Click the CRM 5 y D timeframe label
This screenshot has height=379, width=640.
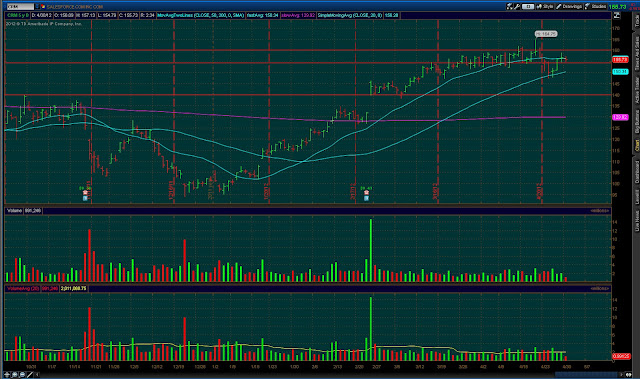pyautogui.click(x=18, y=16)
